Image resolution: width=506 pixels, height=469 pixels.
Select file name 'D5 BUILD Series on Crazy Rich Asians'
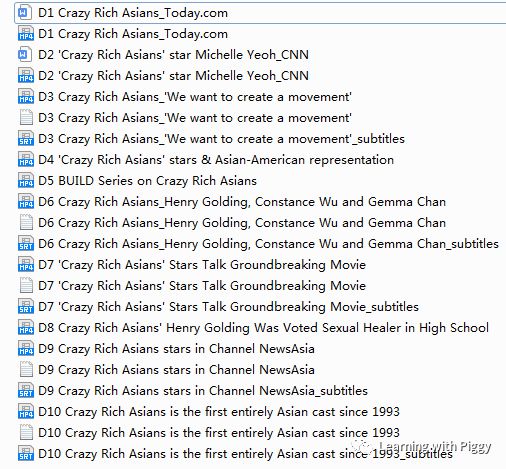tap(147, 181)
